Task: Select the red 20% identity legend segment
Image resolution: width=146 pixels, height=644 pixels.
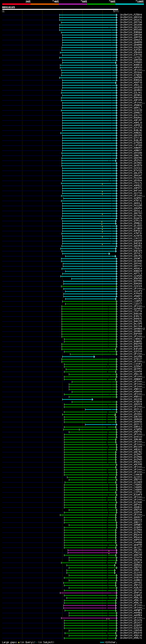Action: pos(16,4)
